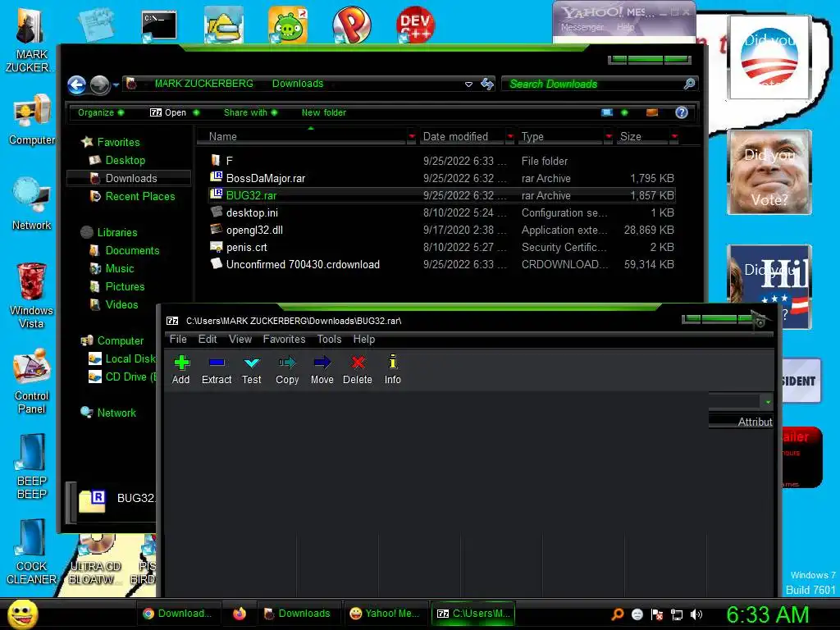Select desktop.ini in file list
840x630 pixels.
(x=442, y=212)
